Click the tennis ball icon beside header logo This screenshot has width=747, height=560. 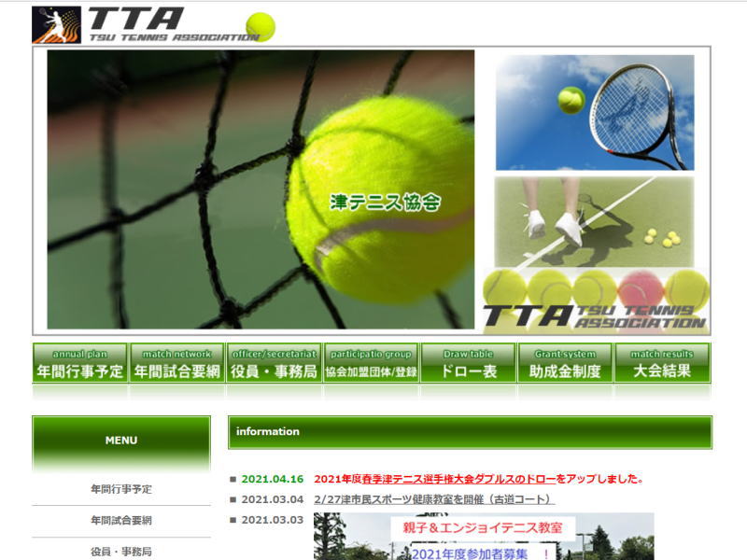[x=260, y=26]
